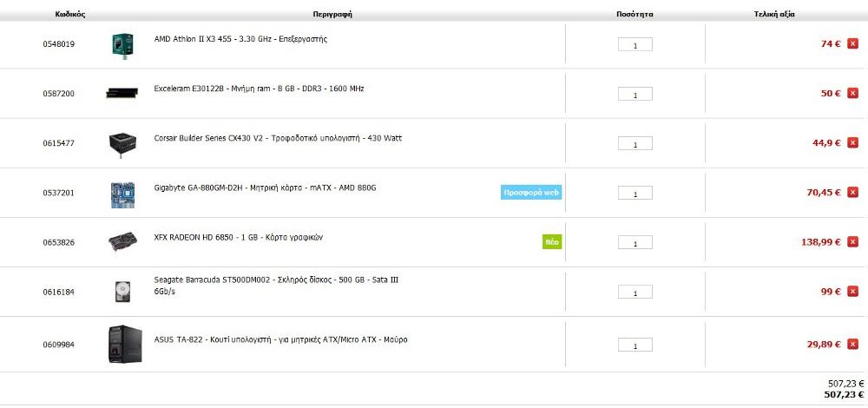
Task: Select product code 0609984
Action: [59, 345]
